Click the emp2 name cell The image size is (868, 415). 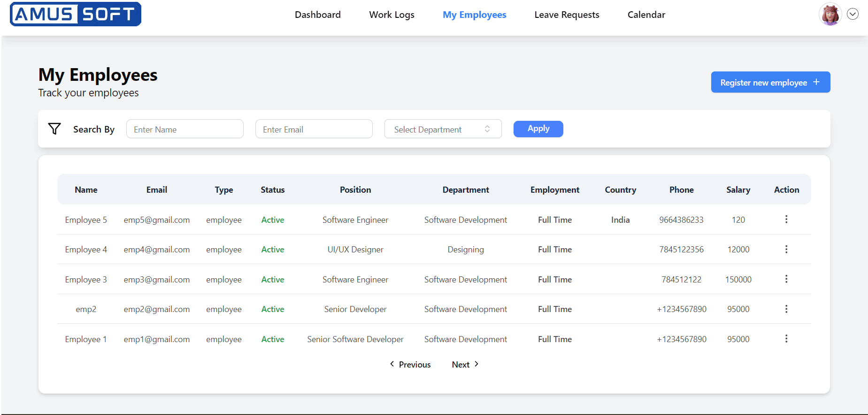pos(86,309)
